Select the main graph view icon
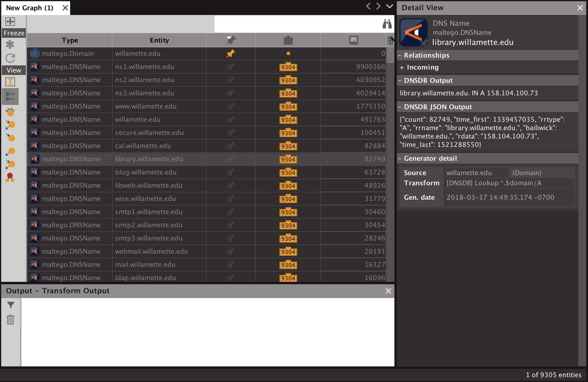 [x=10, y=82]
